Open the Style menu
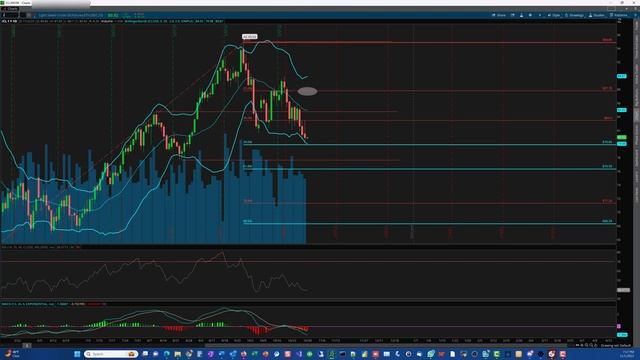The width and height of the screenshot is (640, 360). tap(553, 15)
